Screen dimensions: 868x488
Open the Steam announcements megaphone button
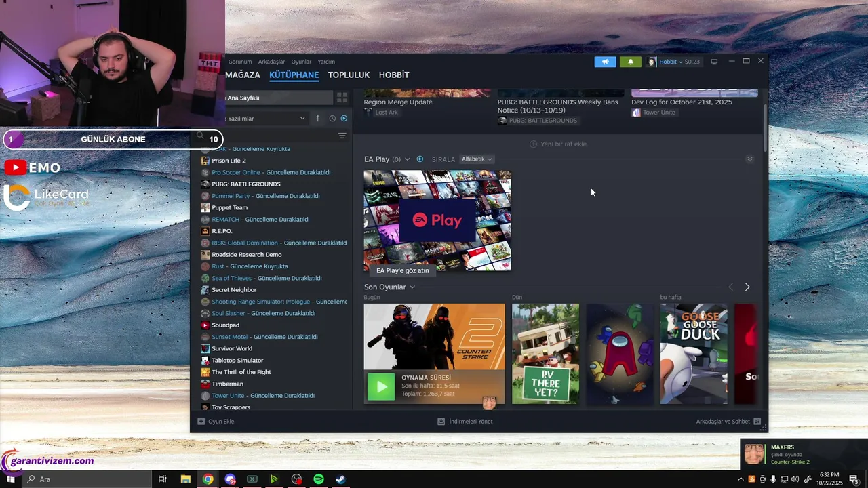click(x=605, y=62)
